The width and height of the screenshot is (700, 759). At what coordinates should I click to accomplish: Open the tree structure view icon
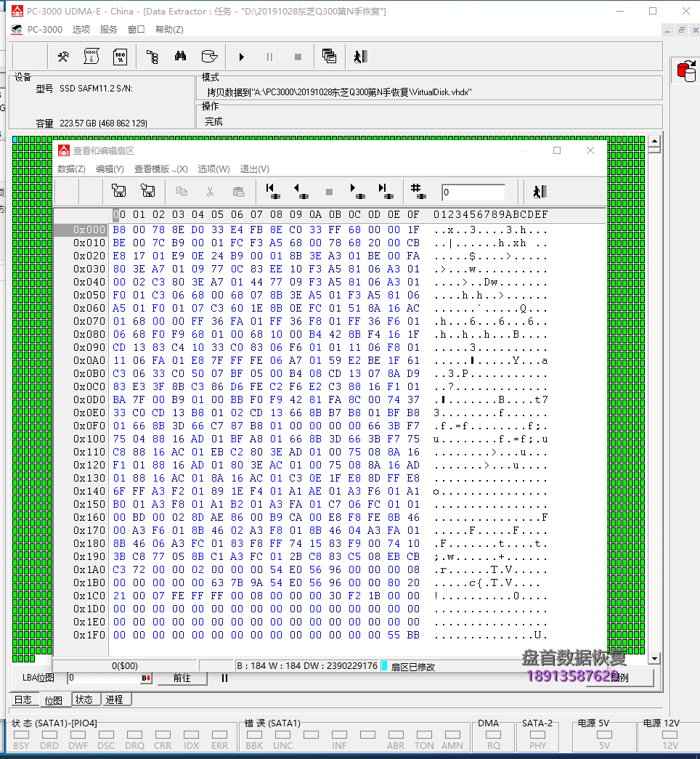click(x=152, y=57)
